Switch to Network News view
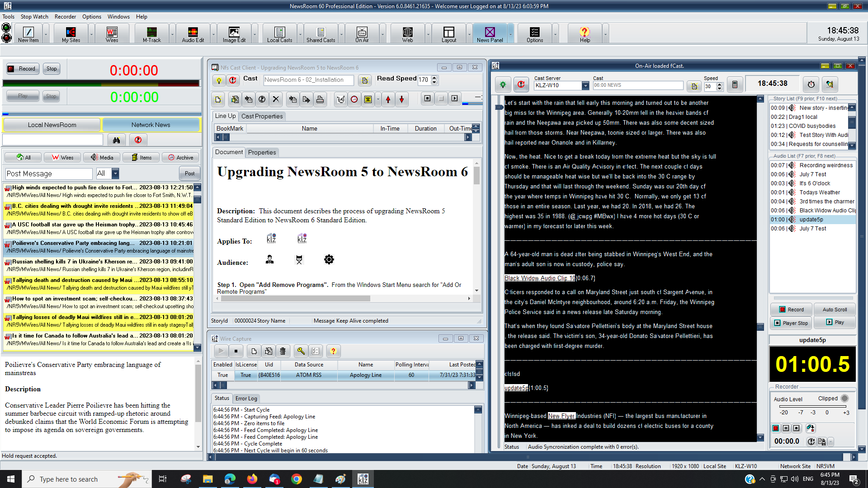This screenshot has width=868, height=488. point(151,125)
